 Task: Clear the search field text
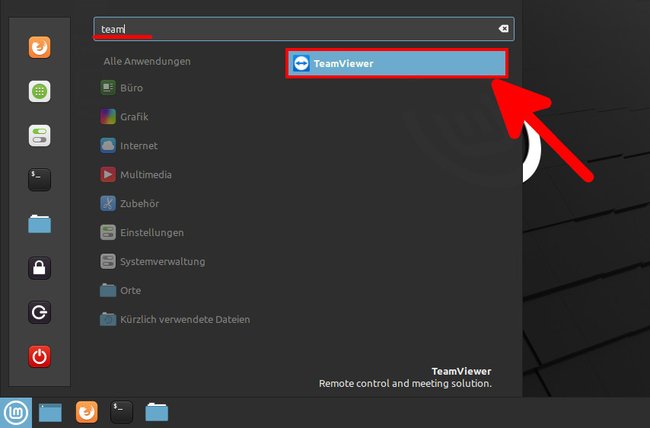503,29
